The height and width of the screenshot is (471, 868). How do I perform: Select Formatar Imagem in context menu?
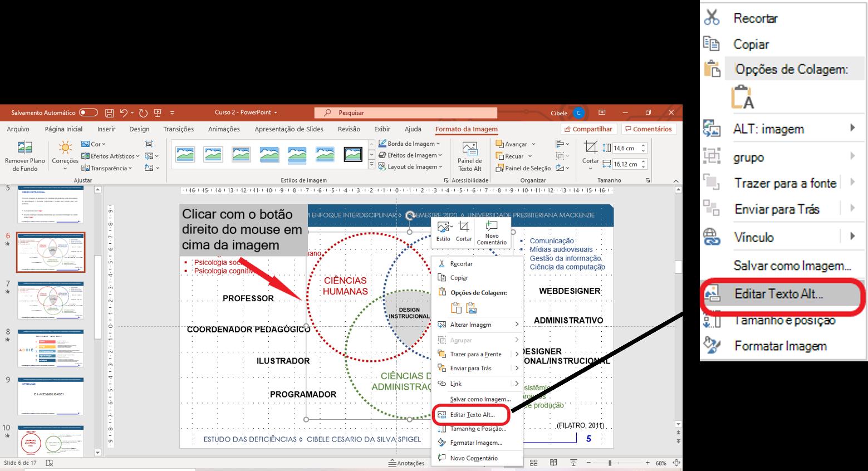coord(478,443)
